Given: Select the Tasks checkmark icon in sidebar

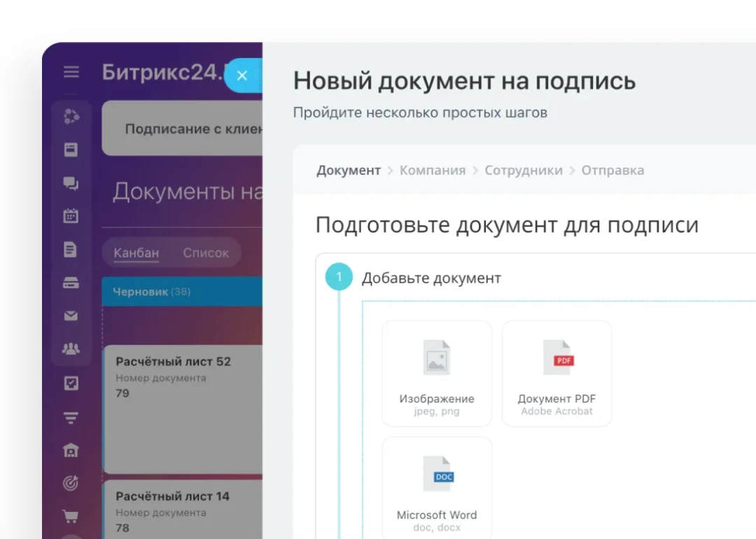Looking at the screenshot, I should [x=71, y=383].
